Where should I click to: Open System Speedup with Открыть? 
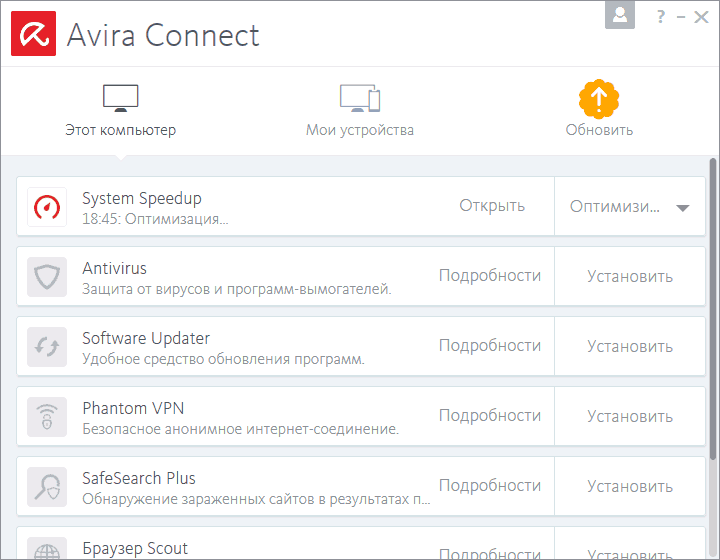(x=492, y=206)
